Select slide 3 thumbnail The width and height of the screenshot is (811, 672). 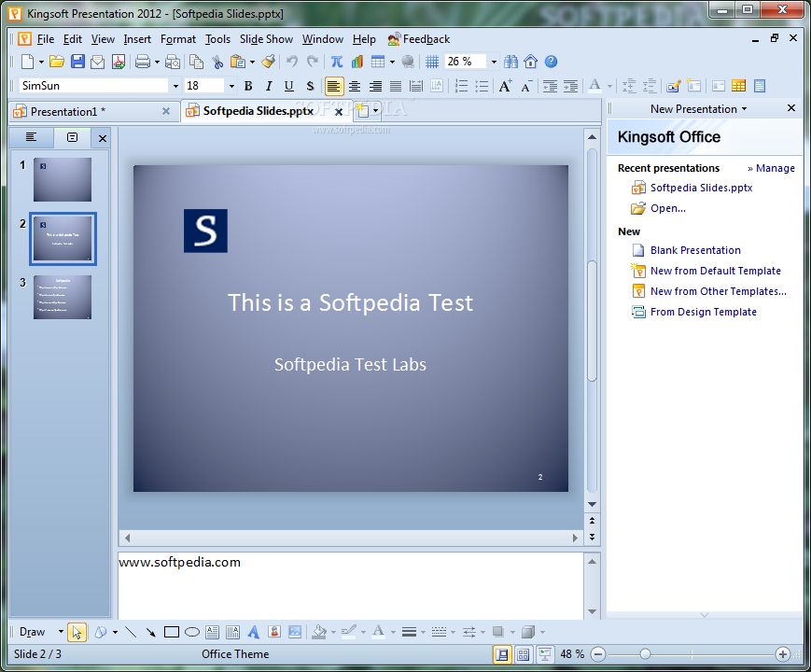coord(63,297)
